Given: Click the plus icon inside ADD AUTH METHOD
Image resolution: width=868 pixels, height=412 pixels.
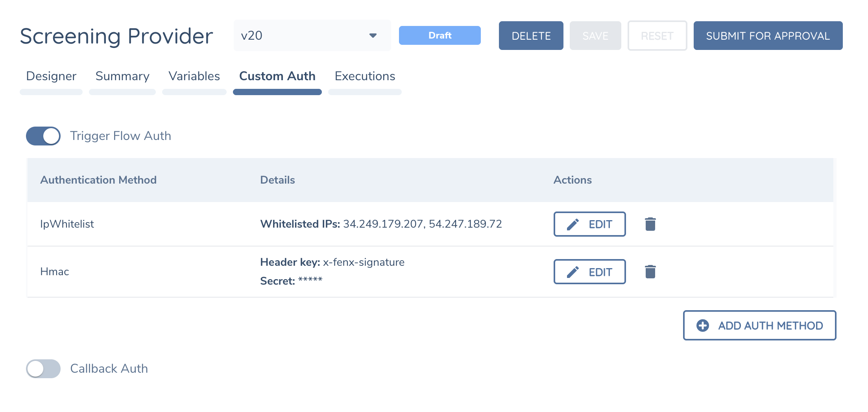Looking at the screenshot, I should (x=703, y=326).
